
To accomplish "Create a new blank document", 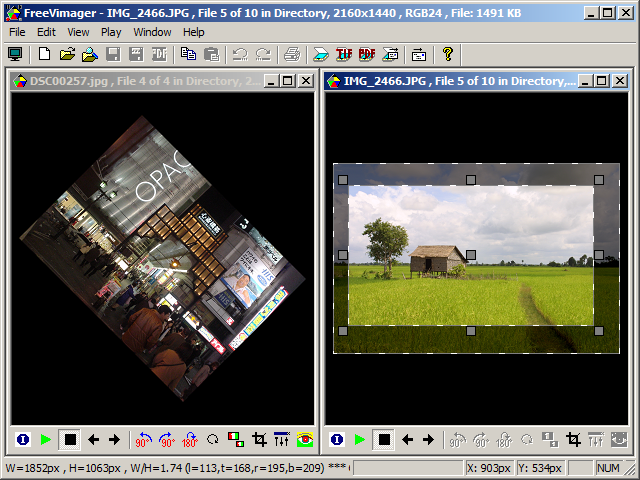I will pyautogui.click(x=44, y=54).
